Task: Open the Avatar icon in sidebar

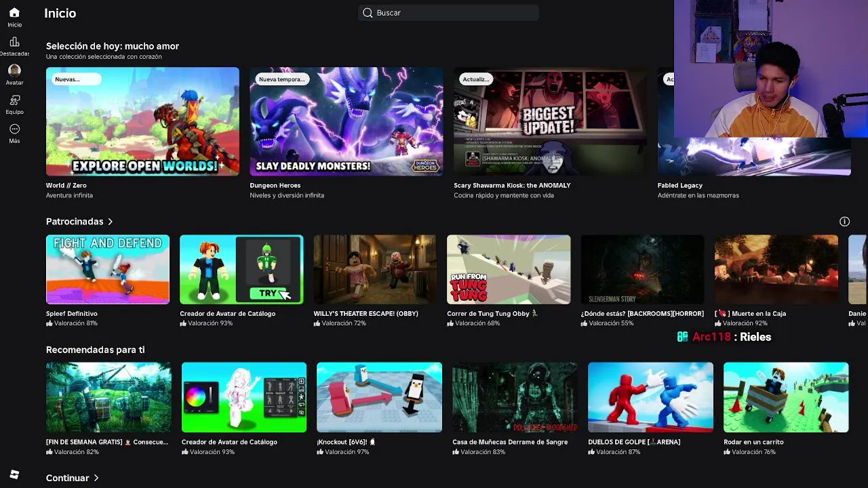Action: pos(14,70)
